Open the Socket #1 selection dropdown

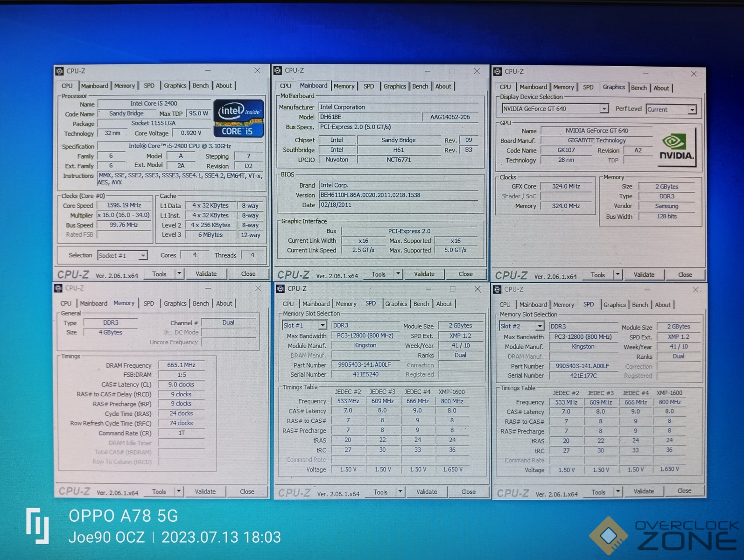tap(143, 255)
